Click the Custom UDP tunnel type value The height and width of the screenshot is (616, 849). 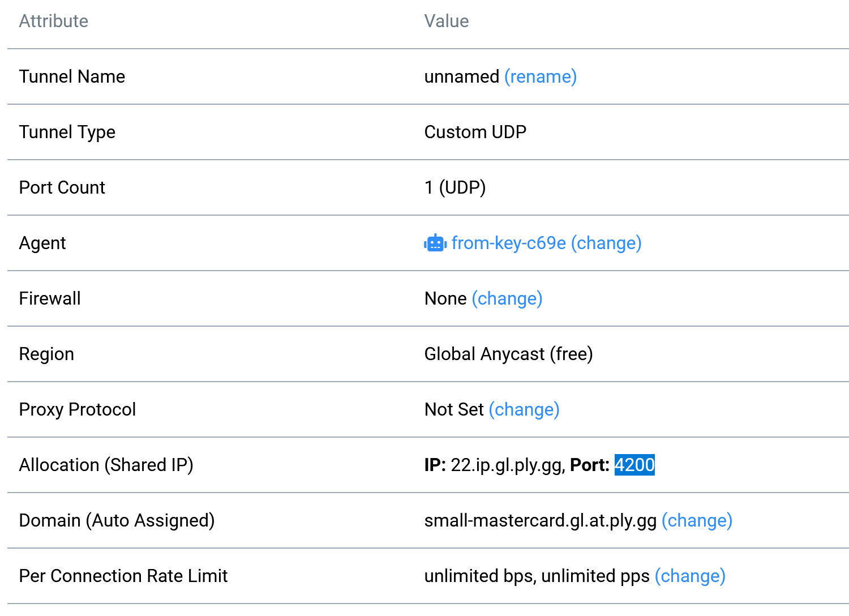(475, 132)
